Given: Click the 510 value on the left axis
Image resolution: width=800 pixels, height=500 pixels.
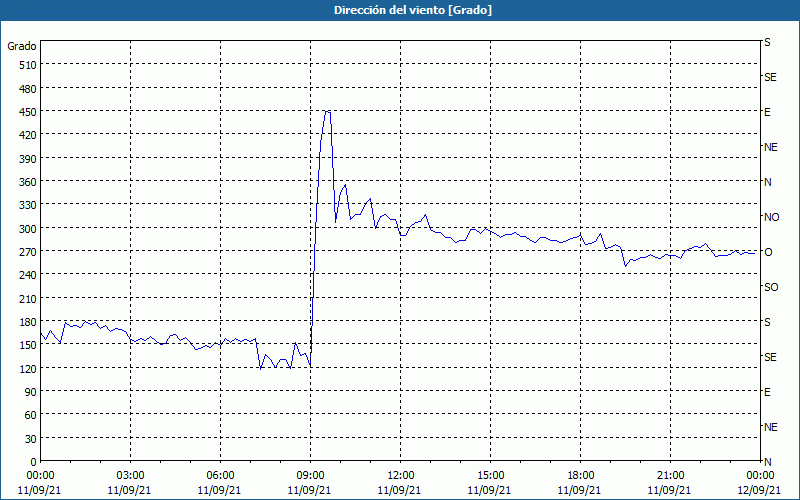Looking at the screenshot, I should point(28,65).
